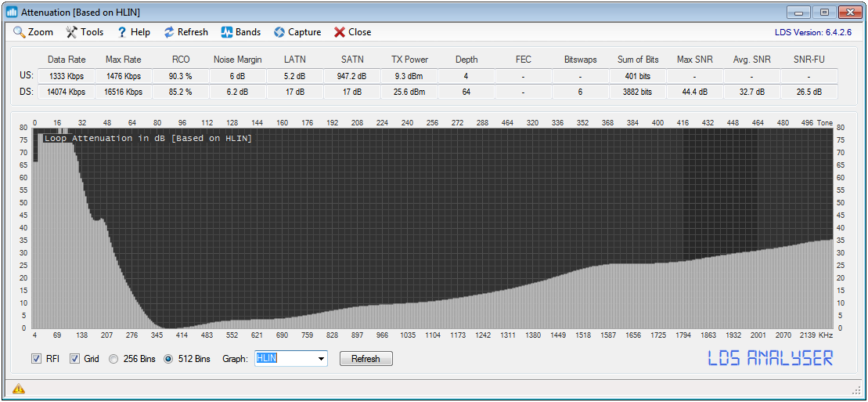Click the toolbar Refresh arrows icon

pyautogui.click(x=169, y=32)
